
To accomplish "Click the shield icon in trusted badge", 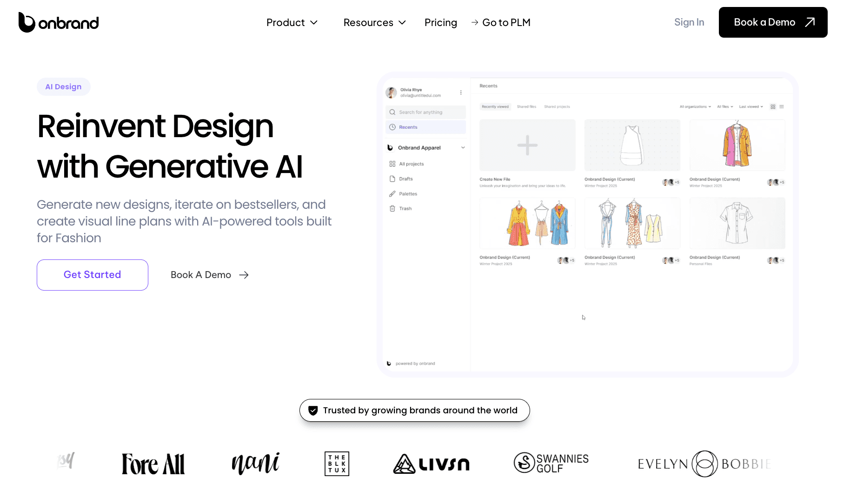I will (313, 411).
